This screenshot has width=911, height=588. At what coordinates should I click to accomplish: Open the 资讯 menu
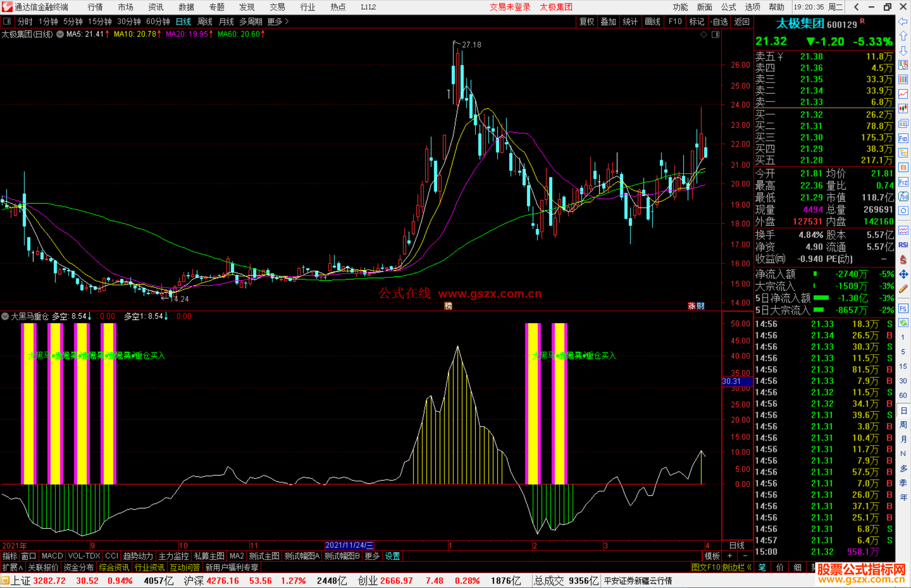click(156, 7)
